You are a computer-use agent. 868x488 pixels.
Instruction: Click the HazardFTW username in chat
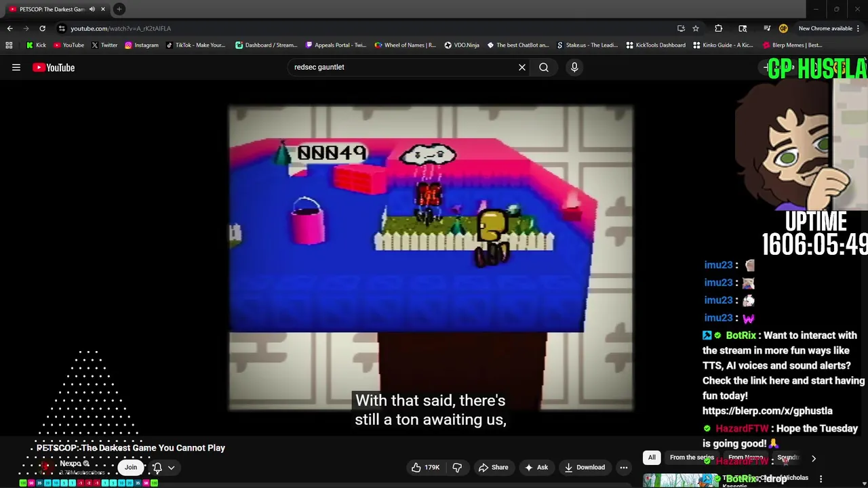(742, 428)
